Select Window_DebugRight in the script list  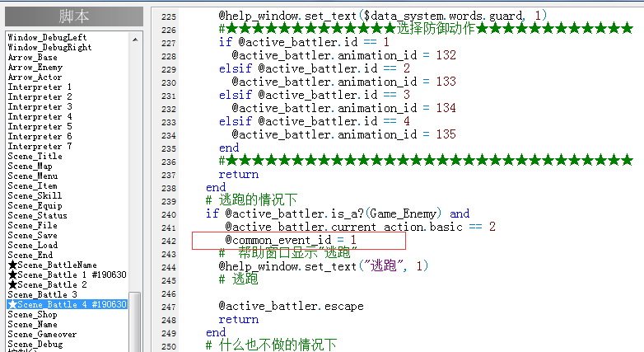pos(49,47)
